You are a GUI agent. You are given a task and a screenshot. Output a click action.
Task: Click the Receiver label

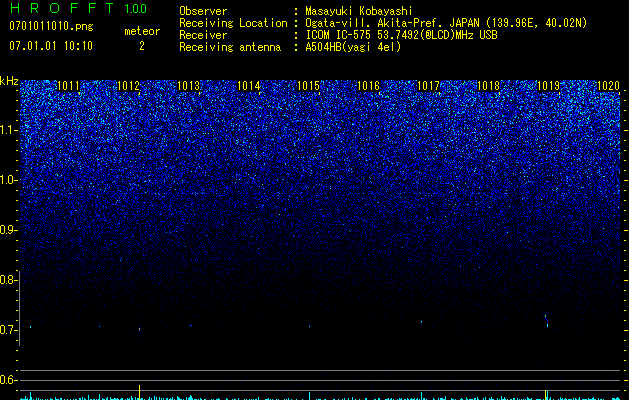click(x=203, y=35)
